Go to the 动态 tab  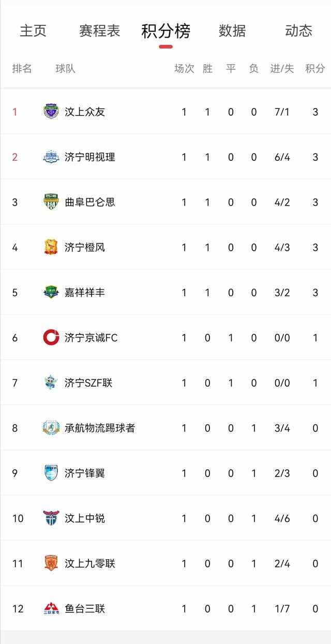coord(298,30)
